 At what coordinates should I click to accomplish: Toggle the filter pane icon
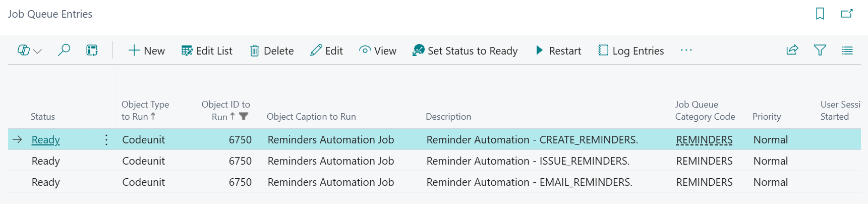click(820, 50)
